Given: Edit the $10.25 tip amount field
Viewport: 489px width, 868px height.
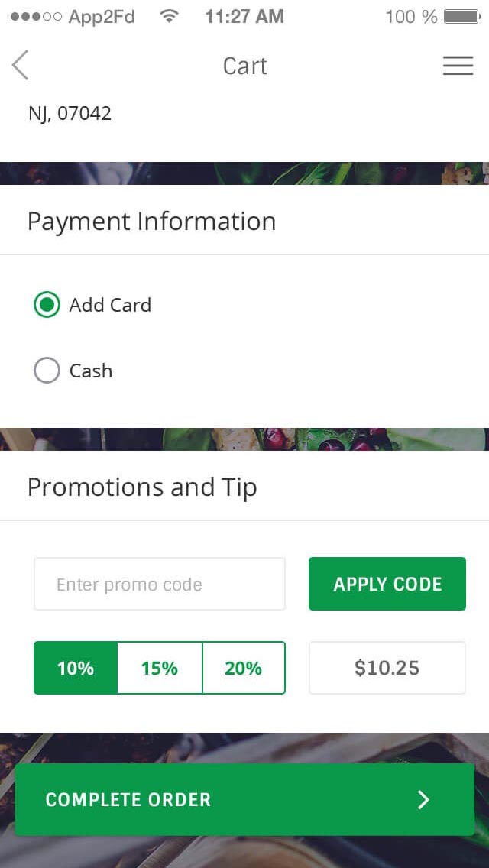Looking at the screenshot, I should (x=387, y=668).
